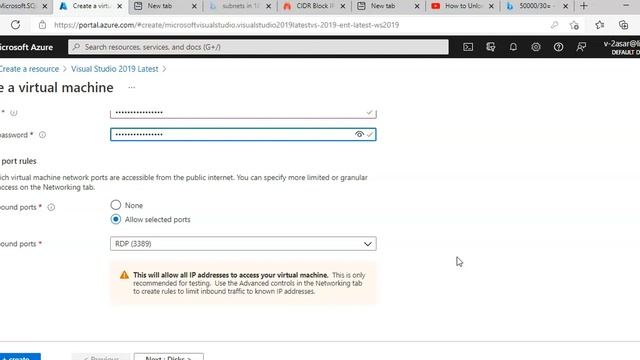The width and height of the screenshot is (640, 360).
Task: Open the account menu v-2asar
Action: (x=621, y=47)
